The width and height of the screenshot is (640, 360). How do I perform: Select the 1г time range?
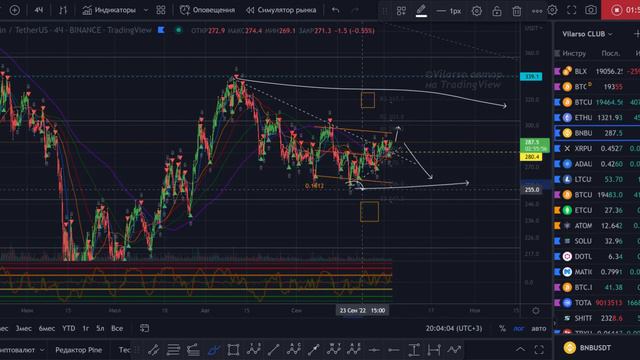[x=86, y=328]
